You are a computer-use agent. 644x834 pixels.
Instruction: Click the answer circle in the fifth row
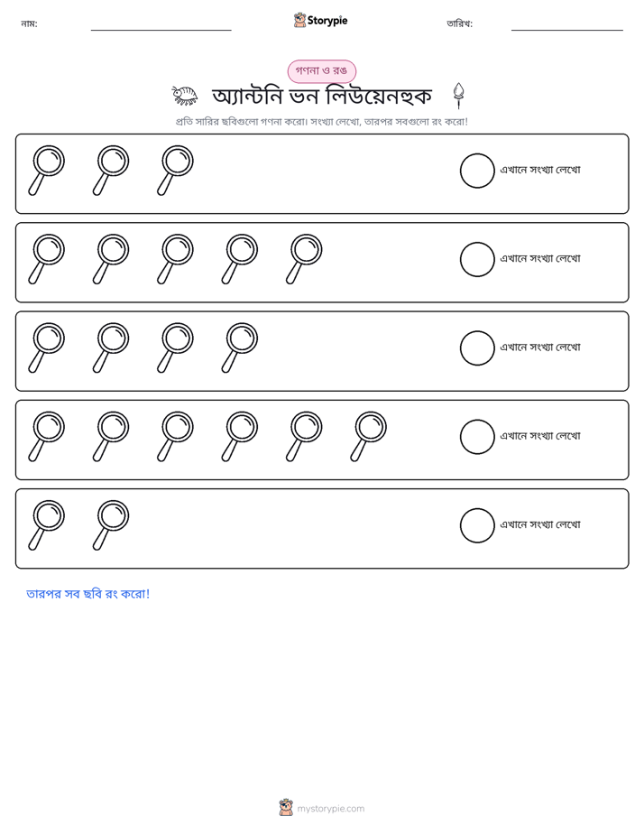477,525
